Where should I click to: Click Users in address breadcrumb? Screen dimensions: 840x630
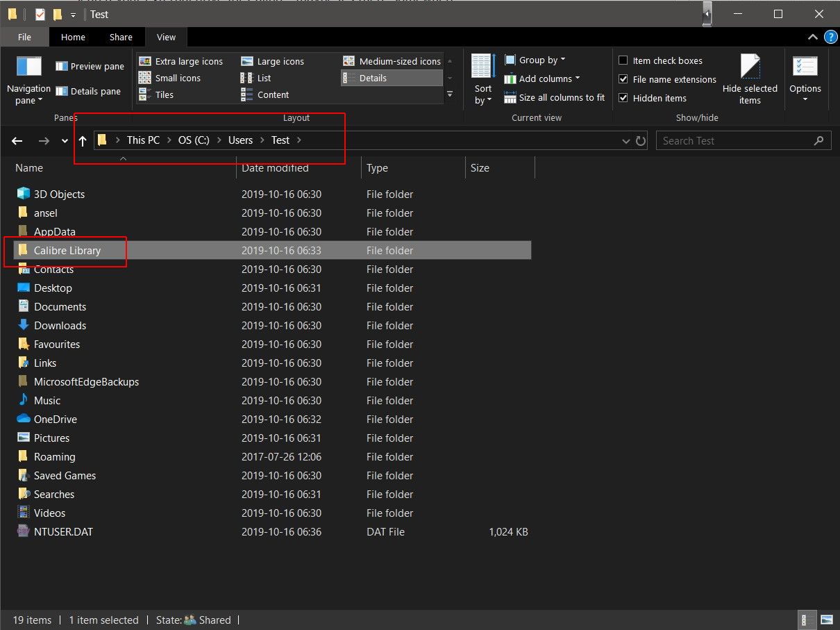pyautogui.click(x=241, y=140)
